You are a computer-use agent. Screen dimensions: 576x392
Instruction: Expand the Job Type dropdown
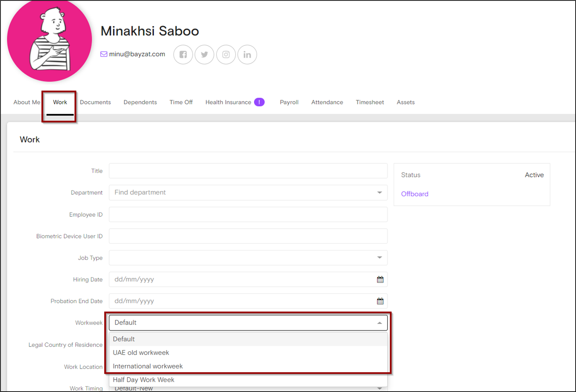point(248,258)
